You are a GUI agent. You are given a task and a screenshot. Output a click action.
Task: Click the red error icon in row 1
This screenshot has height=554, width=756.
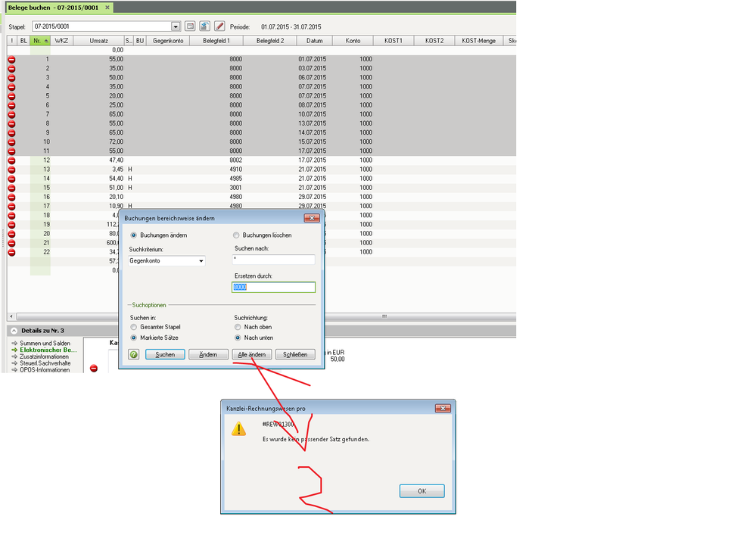pyautogui.click(x=11, y=59)
